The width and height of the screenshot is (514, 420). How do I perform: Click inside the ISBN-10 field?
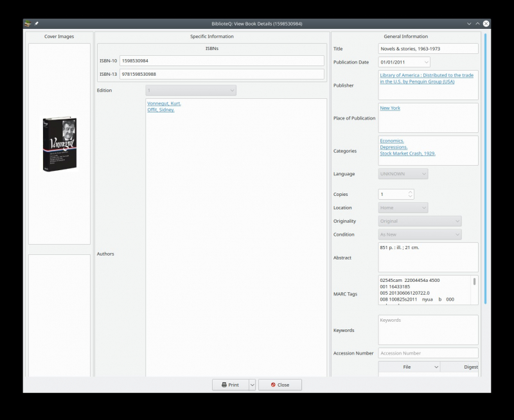[222, 60]
